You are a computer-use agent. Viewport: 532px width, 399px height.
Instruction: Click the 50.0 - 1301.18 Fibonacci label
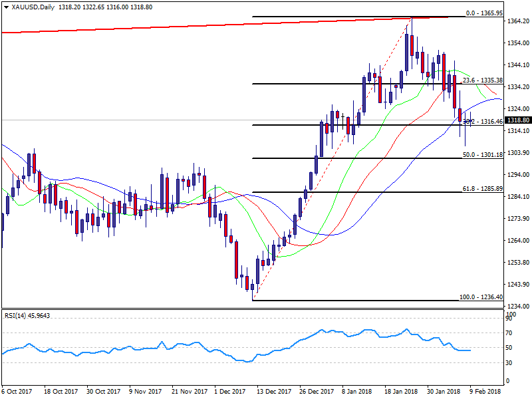[482, 154]
